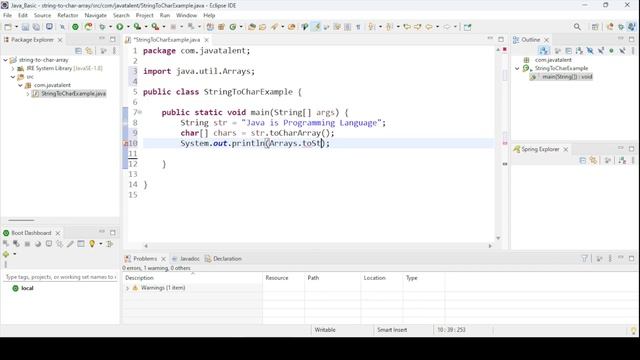The image size is (640, 360).
Task: Collapse the com.javatalent package node
Action: click(x=20, y=85)
